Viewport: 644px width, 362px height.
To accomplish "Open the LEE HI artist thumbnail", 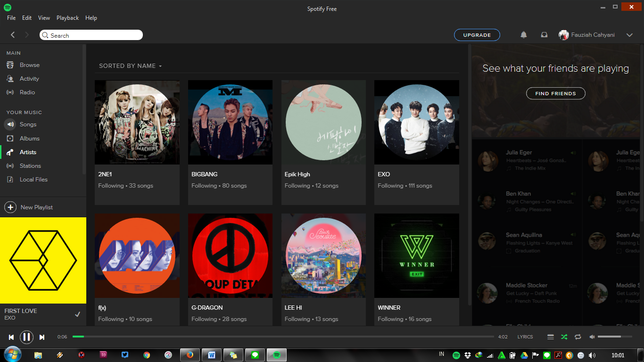I will pyautogui.click(x=323, y=255).
